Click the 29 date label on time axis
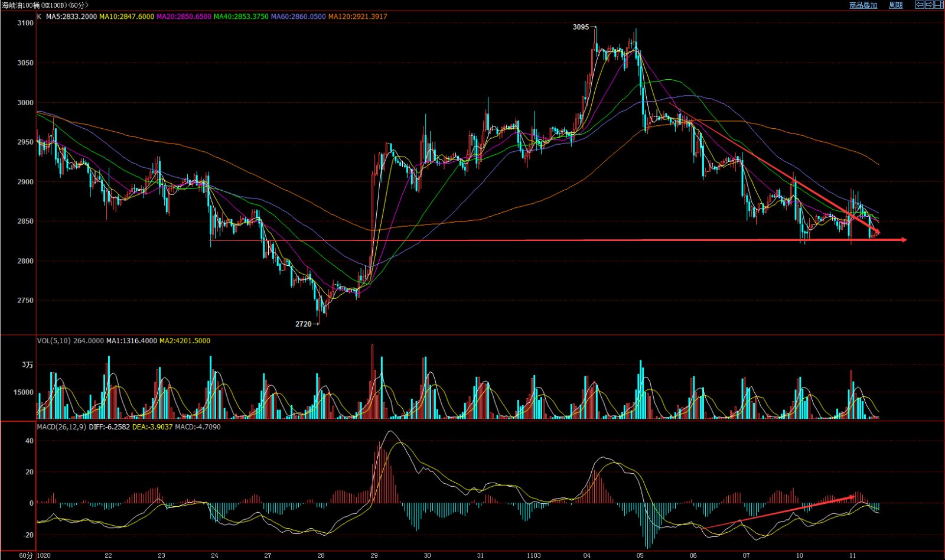 point(374,556)
